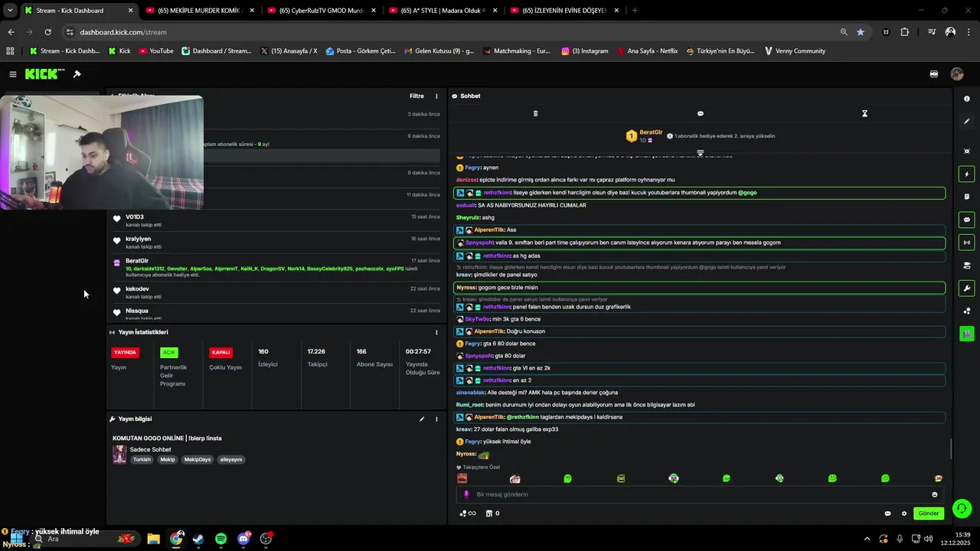Select the second green emote from the left
Image resolution: width=980 pixels, height=551 pixels.
coord(727,478)
